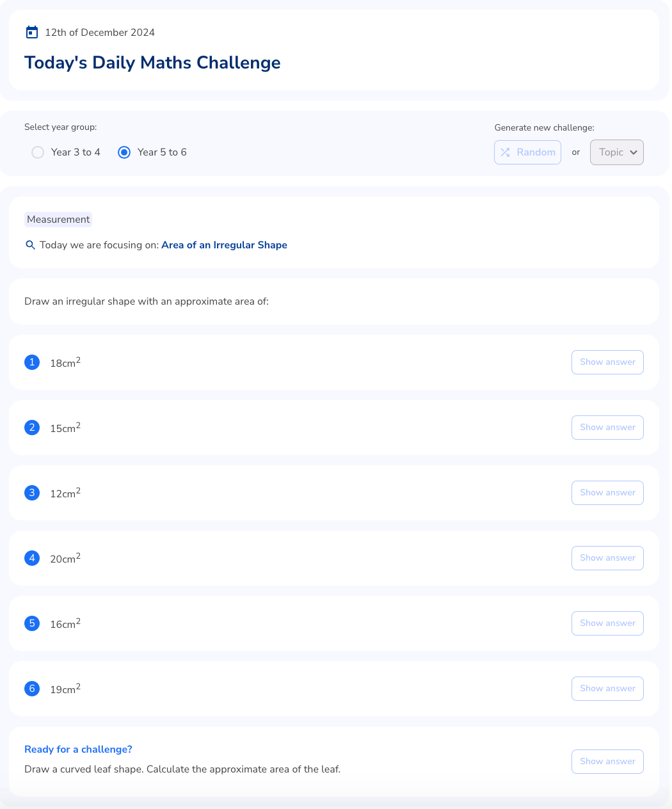Select the Year 5 to 6 radio option

tap(124, 152)
